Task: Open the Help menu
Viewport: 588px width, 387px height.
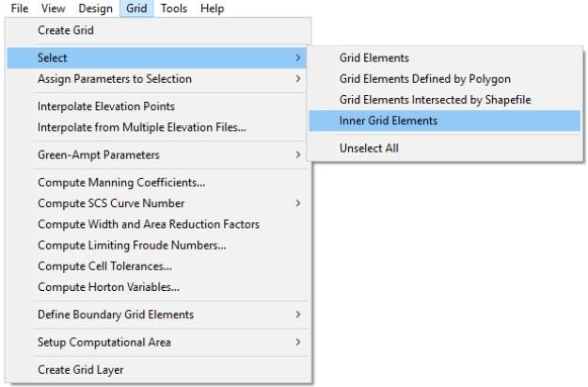Action: [x=212, y=8]
